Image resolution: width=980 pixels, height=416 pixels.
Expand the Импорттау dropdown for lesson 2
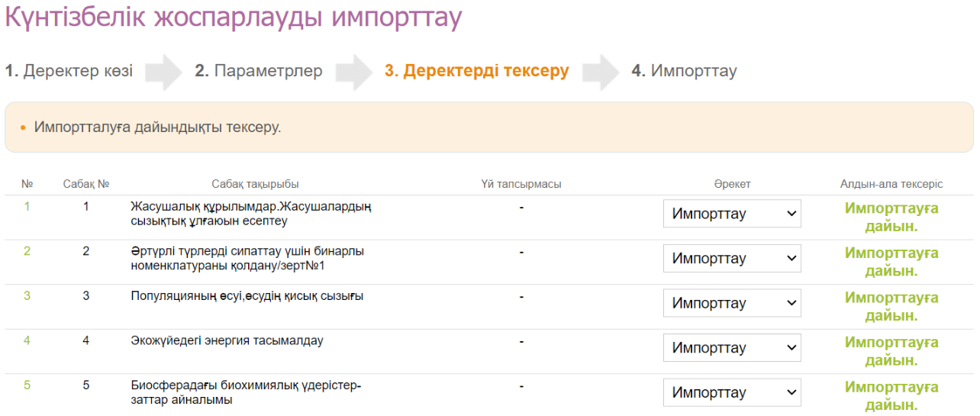tap(731, 259)
